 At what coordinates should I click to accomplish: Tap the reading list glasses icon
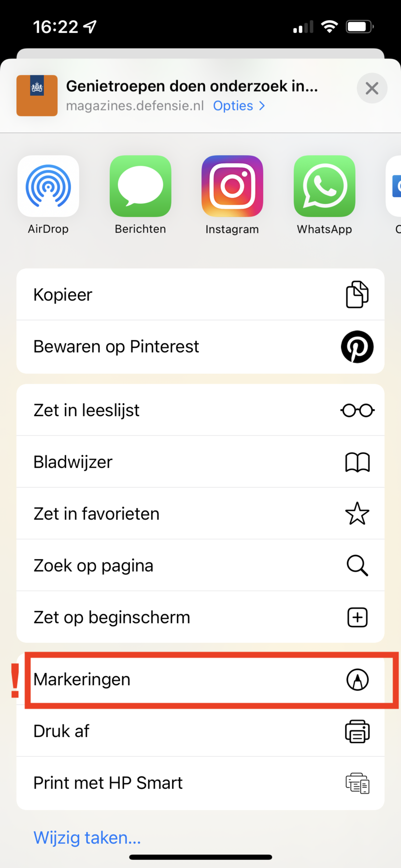357,410
